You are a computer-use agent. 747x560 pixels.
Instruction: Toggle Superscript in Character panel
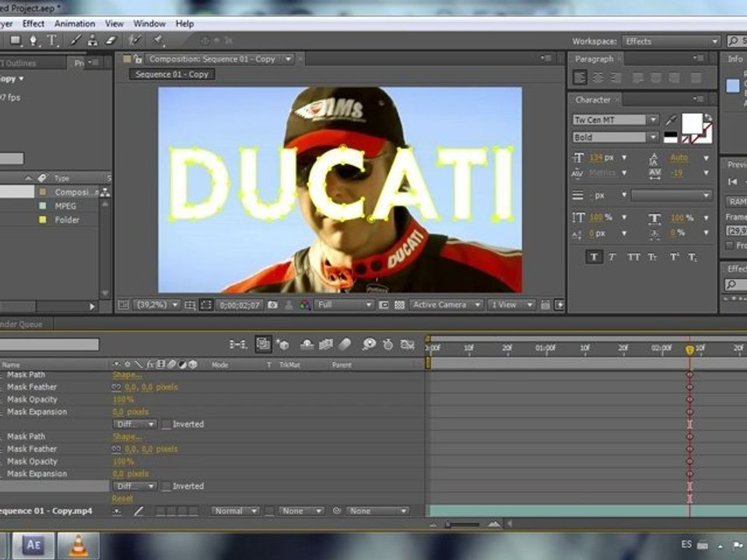coord(674,257)
